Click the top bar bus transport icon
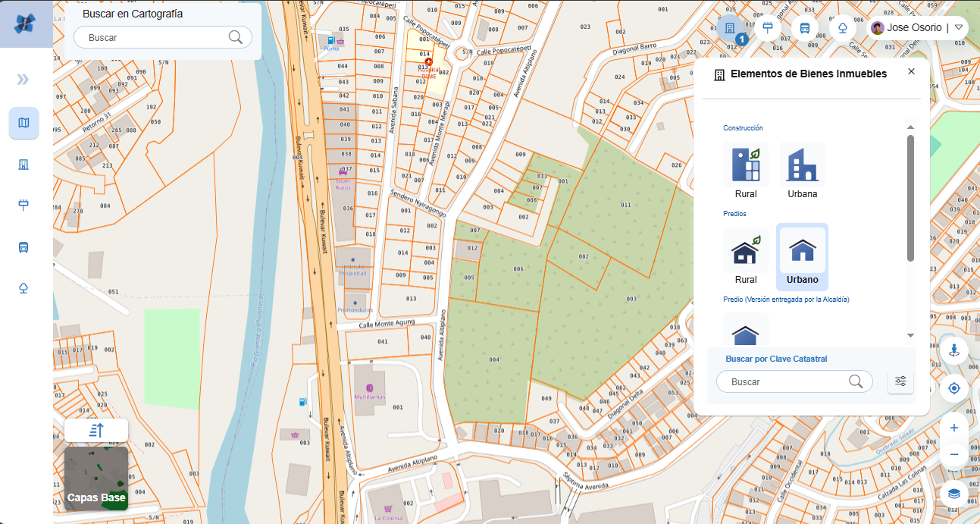The height and width of the screenshot is (524, 980). point(805,28)
